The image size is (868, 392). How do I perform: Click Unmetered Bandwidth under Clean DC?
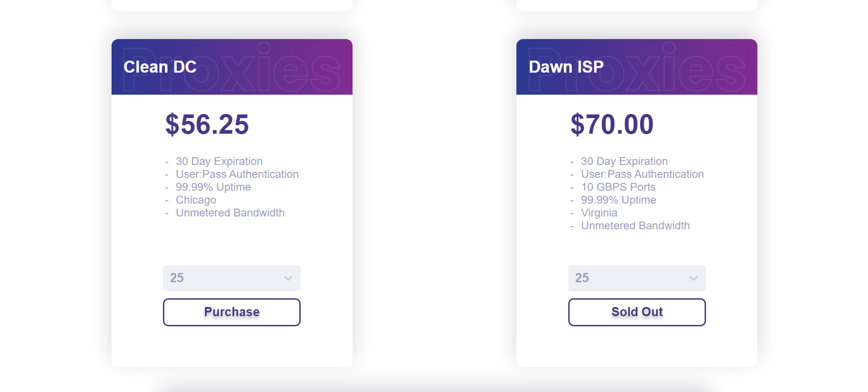(x=230, y=213)
